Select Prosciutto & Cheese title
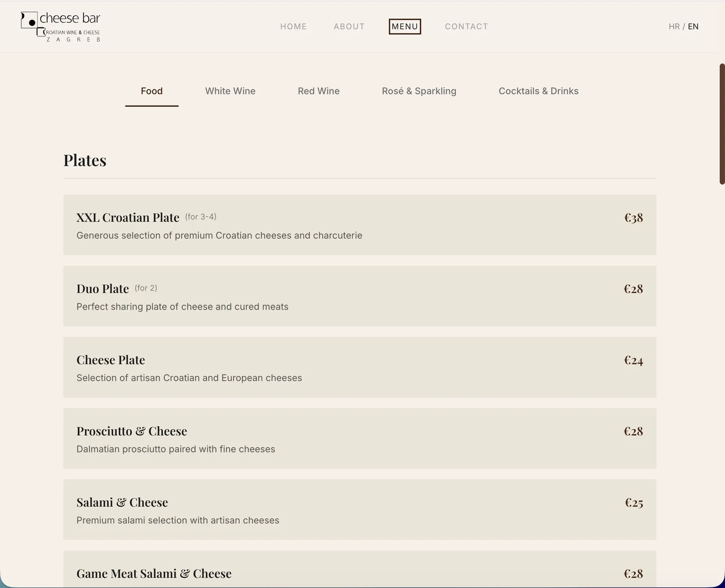 pos(132,431)
